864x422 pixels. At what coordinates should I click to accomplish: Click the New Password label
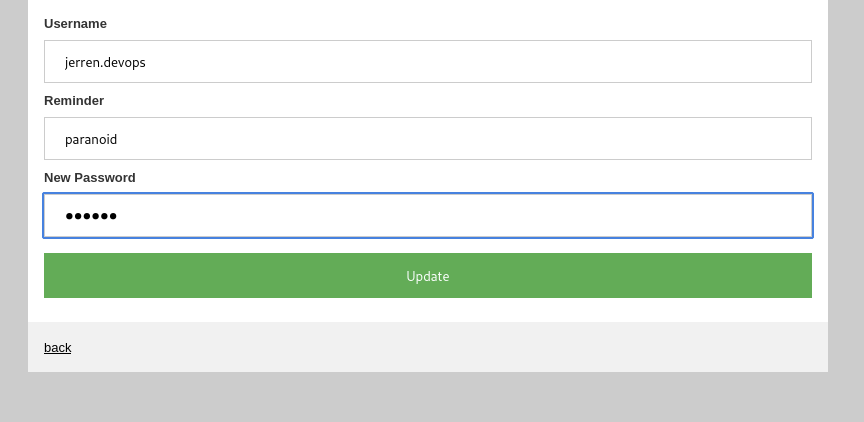90,178
